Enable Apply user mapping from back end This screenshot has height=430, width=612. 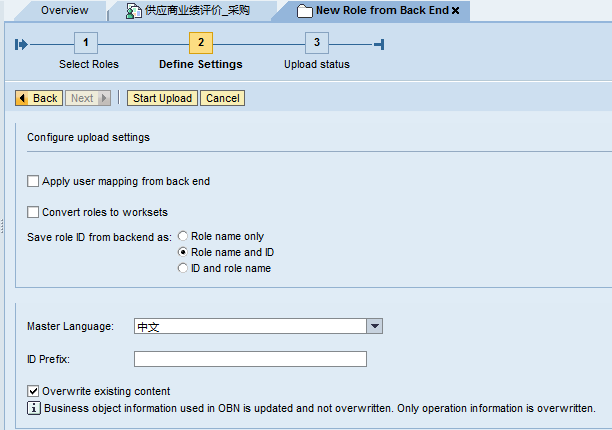(34, 182)
